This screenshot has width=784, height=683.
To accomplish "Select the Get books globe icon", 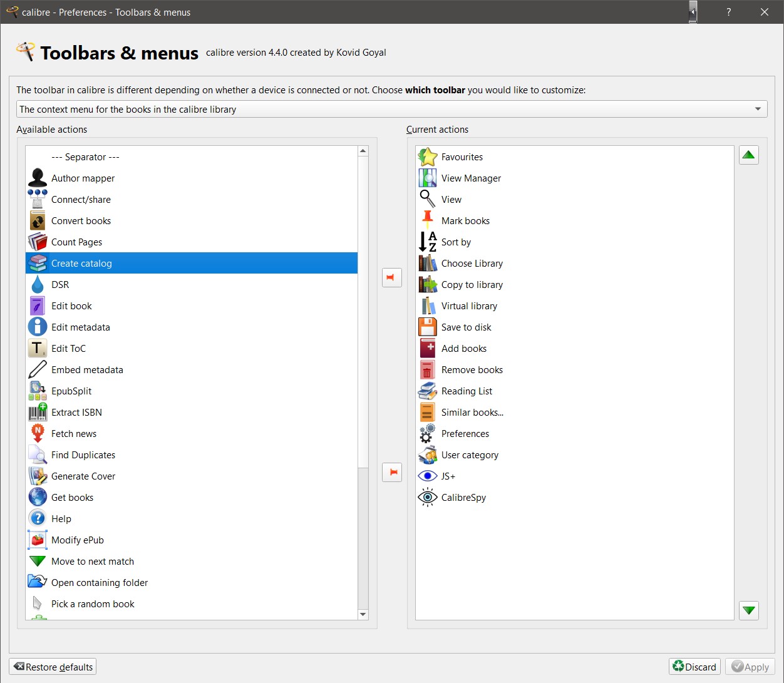I will click(x=38, y=497).
